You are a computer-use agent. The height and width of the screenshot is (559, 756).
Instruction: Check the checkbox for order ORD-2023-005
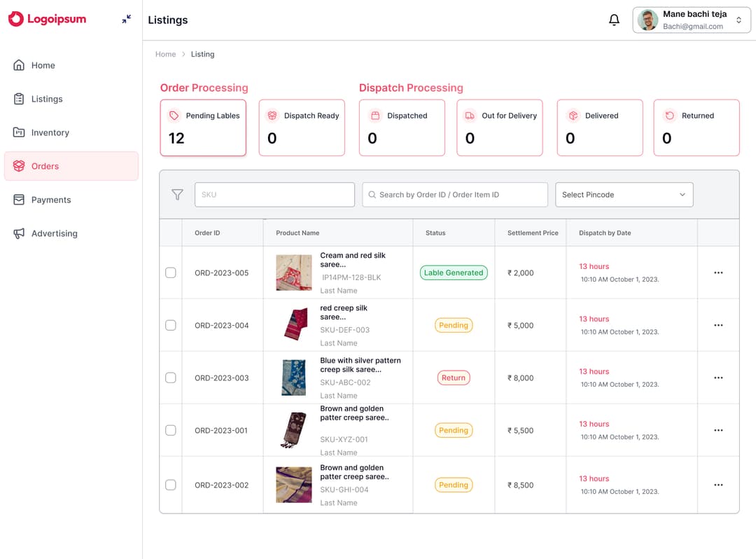click(170, 272)
